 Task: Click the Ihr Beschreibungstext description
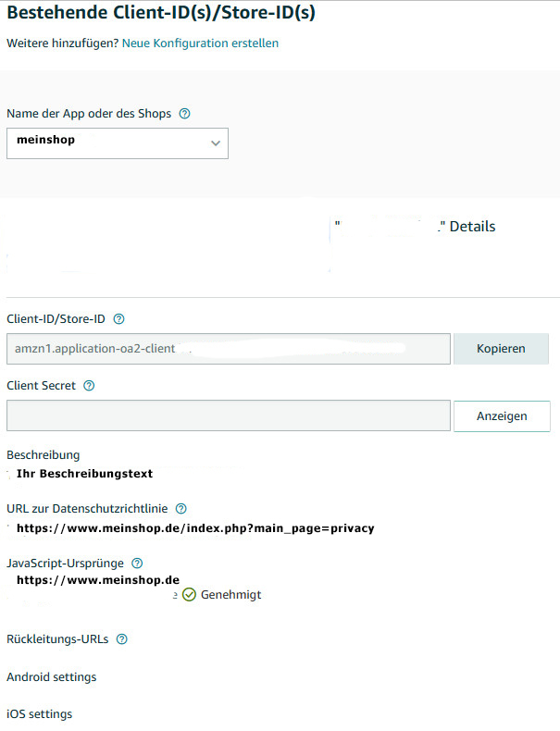tap(85, 474)
